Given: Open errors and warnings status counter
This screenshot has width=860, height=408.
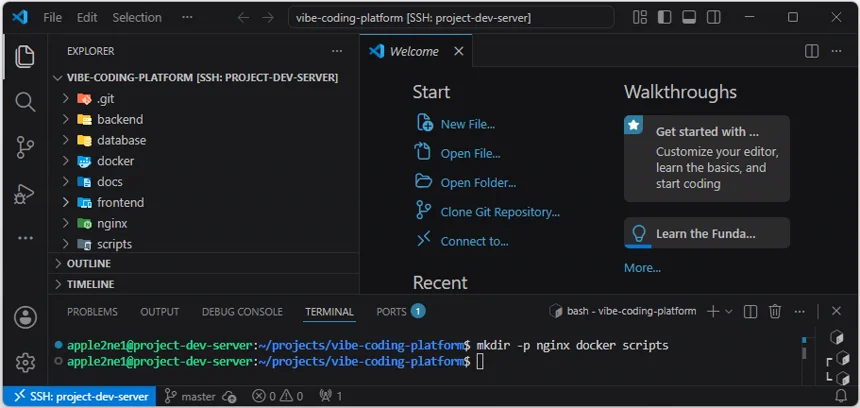Looking at the screenshot, I should [x=278, y=396].
